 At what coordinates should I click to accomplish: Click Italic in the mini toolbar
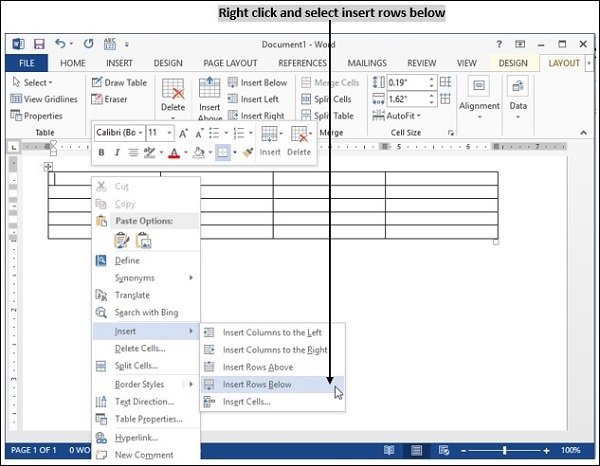click(x=116, y=152)
